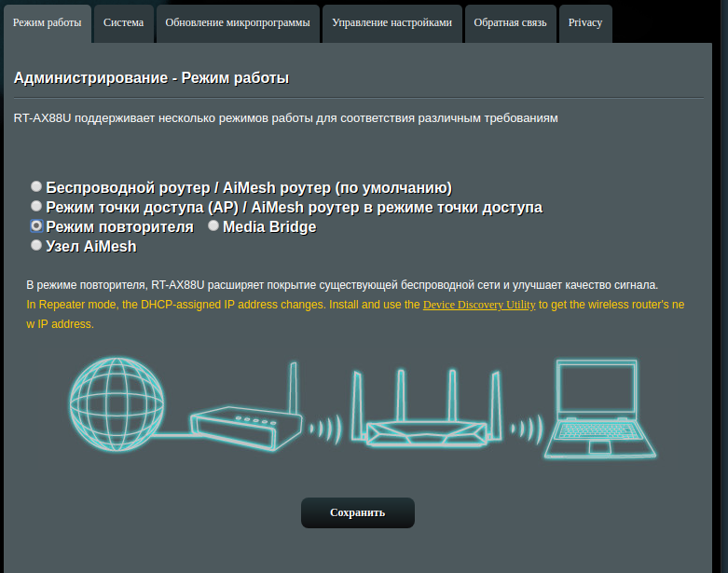The image size is (728, 573).
Task: Open the Device Discovery Utility link
Action: tap(479, 305)
